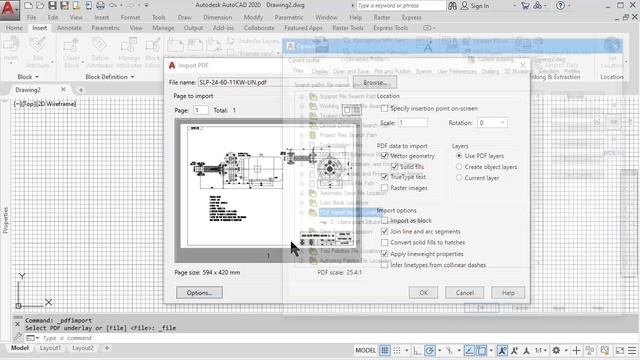Image resolution: width=640 pixels, height=360 pixels.
Task: Switch to the Annotate ribbon tab
Action: pos(69,28)
